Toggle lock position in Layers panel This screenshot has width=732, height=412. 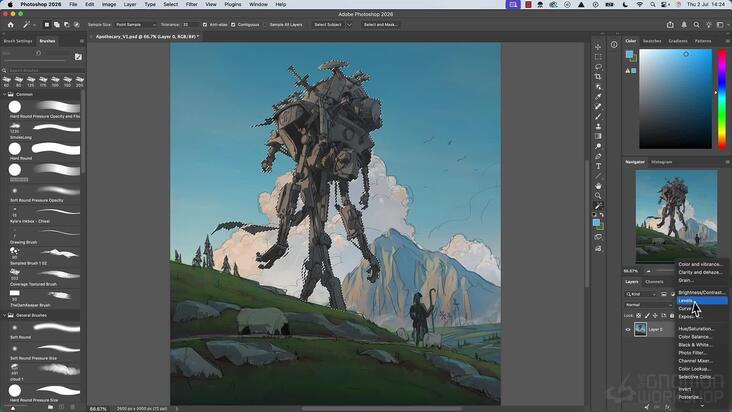coord(655,316)
